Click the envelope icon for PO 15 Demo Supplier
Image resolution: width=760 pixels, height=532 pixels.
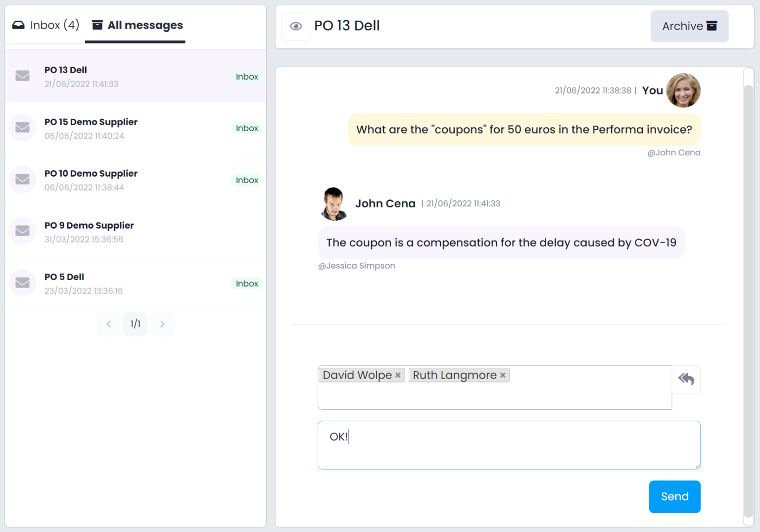22,127
